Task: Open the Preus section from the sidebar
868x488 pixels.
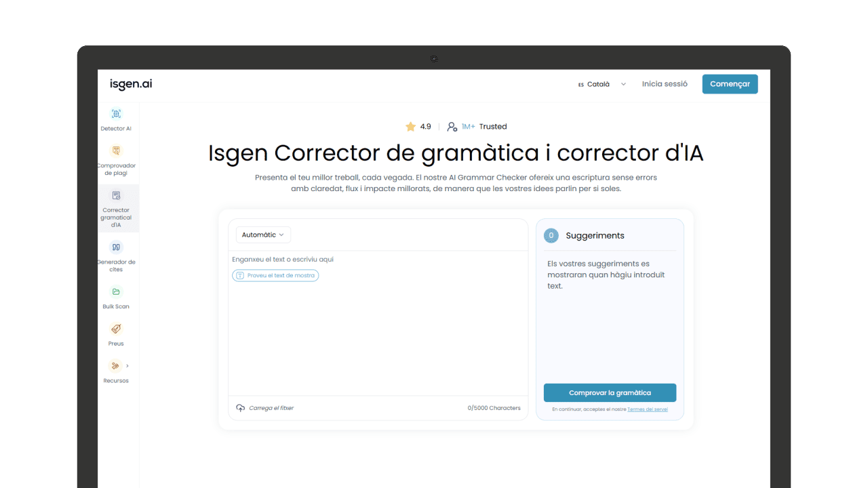Action: (x=116, y=343)
